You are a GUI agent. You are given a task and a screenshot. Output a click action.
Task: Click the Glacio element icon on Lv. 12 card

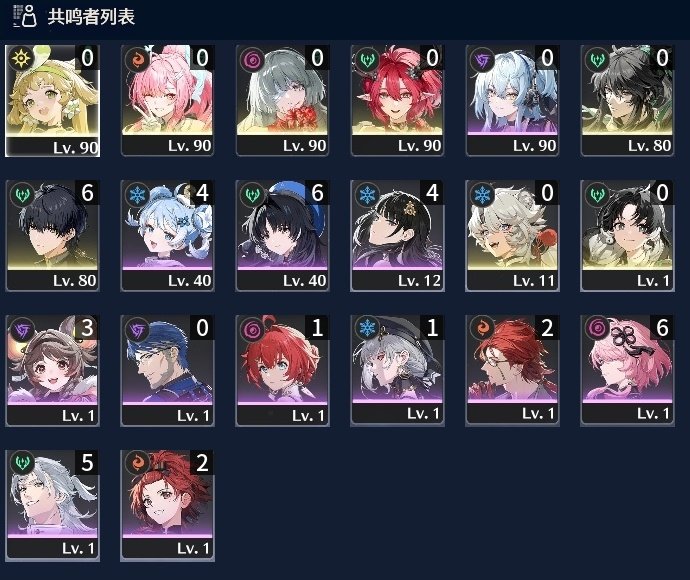click(367, 194)
